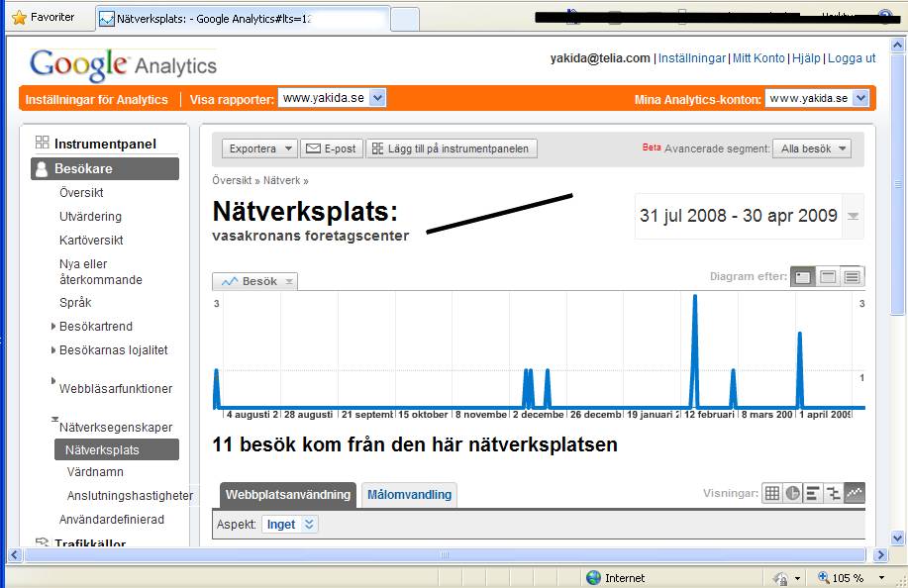Click the Besökare person icon
The height and width of the screenshot is (588, 908).
[x=42, y=169]
